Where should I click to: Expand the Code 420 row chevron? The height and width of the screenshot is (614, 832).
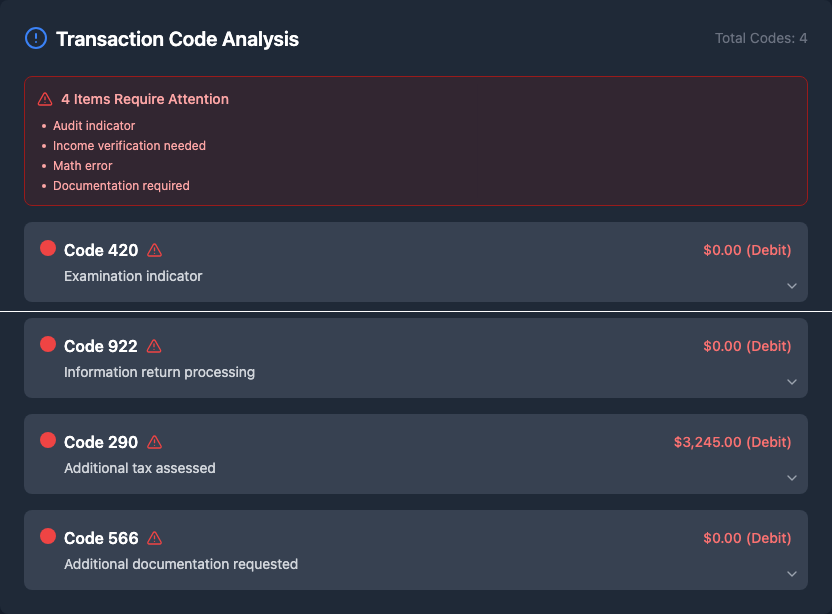coord(792,286)
